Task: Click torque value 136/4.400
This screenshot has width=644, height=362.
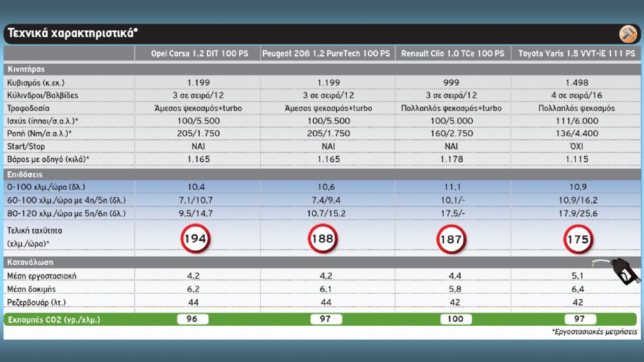Action: point(577,133)
